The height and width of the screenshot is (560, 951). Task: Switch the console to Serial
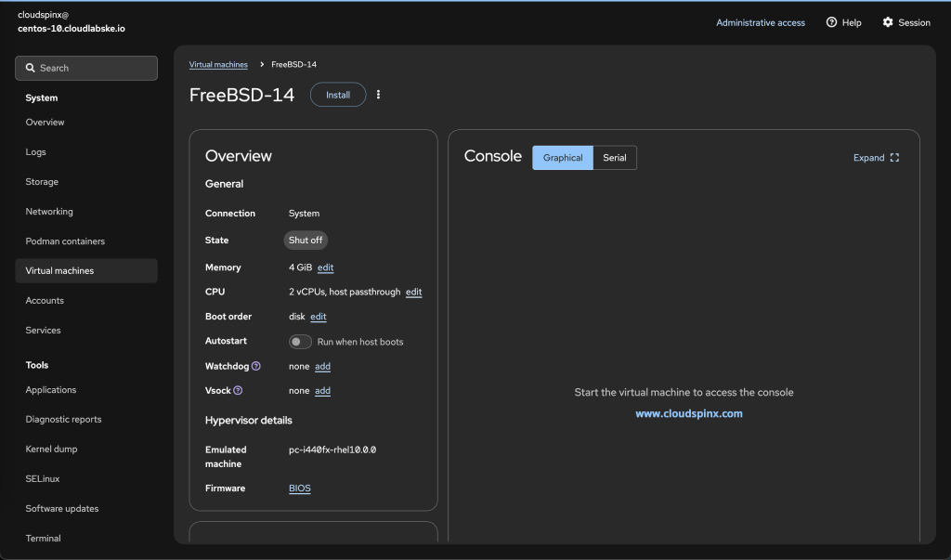[x=614, y=157]
